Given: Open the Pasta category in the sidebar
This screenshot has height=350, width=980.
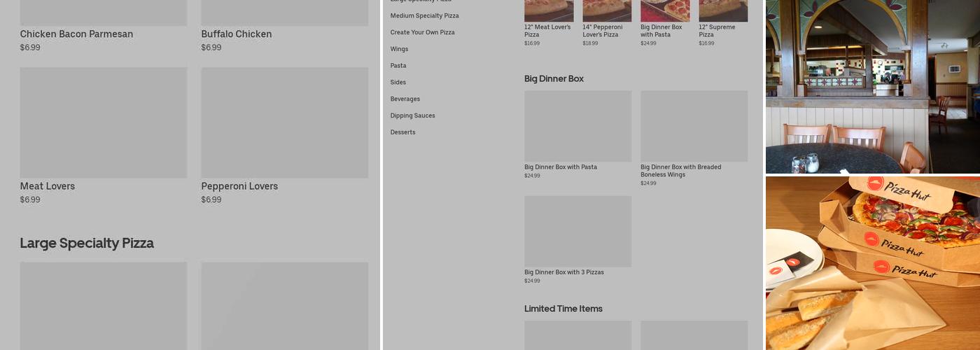Looking at the screenshot, I should pyautogui.click(x=398, y=66).
